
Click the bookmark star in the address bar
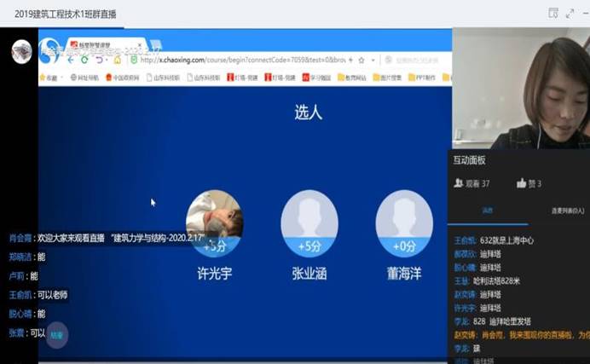pyautogui.click(x=362, y=60)
